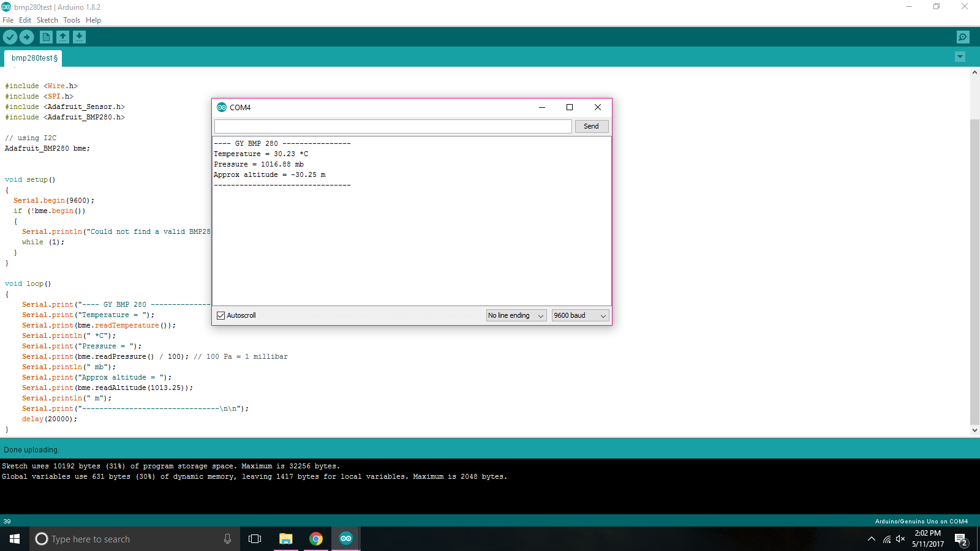The image size is (980, 551).
Task: Minimize the COM4 serial monitor window
Action: (542, 107)
